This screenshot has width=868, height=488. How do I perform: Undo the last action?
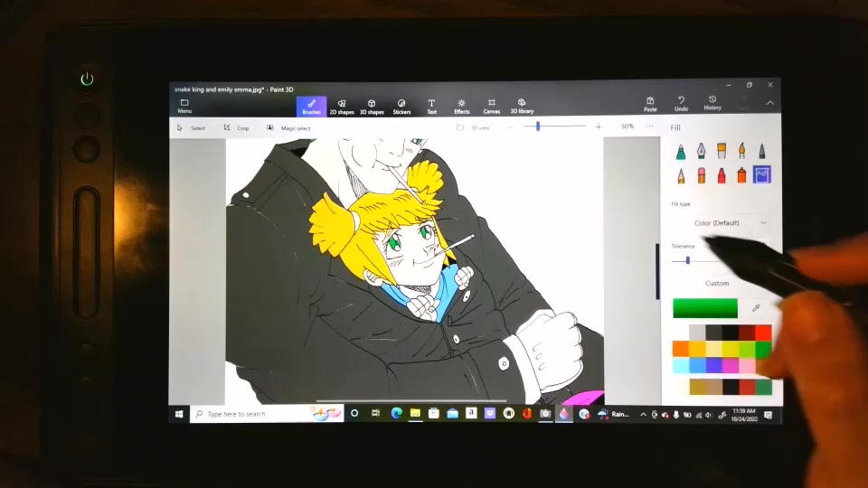682,104
